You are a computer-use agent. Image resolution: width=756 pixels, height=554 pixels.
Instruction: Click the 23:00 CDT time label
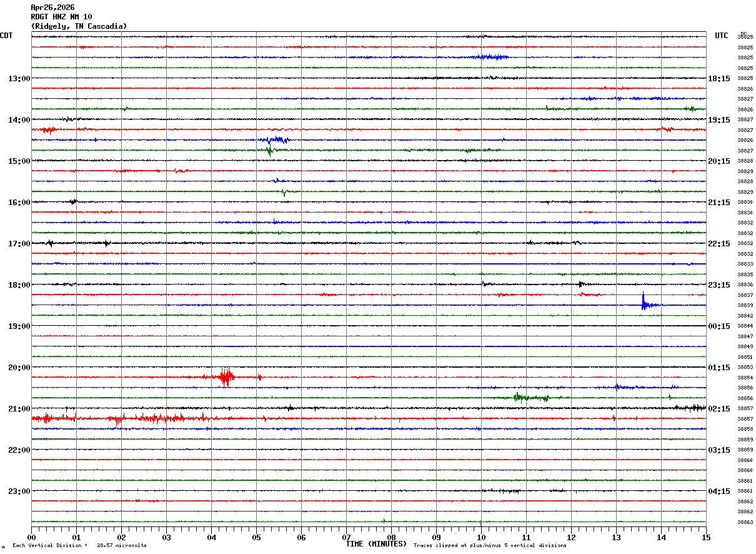[19, 491]
